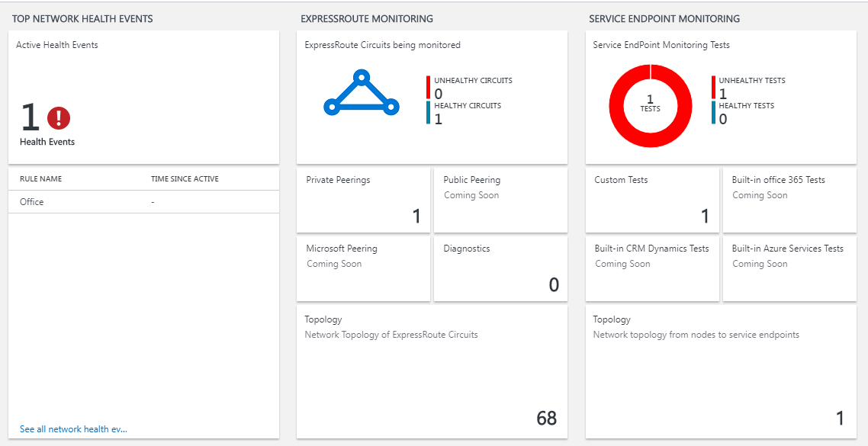Screen dimensions: 868x446
Task: Click the ExpressRoute triangle circuit icon
Action: coord(361,95)
